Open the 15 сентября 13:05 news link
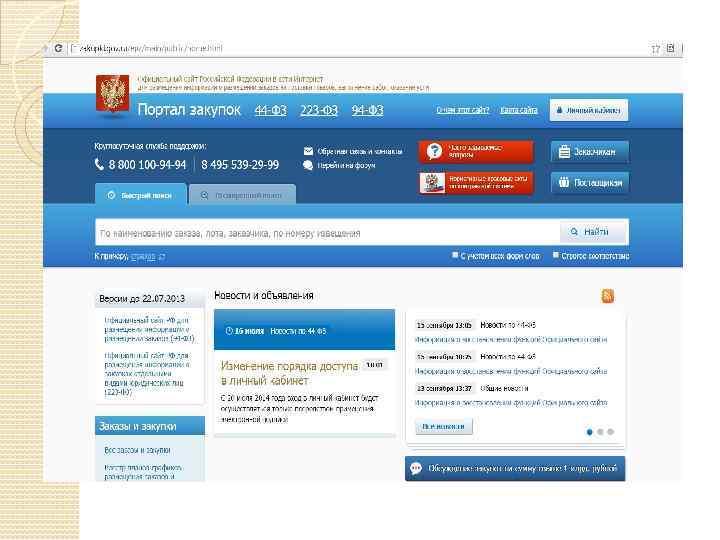720x540 pixels. pyautogui.click(x=511, y=340)
